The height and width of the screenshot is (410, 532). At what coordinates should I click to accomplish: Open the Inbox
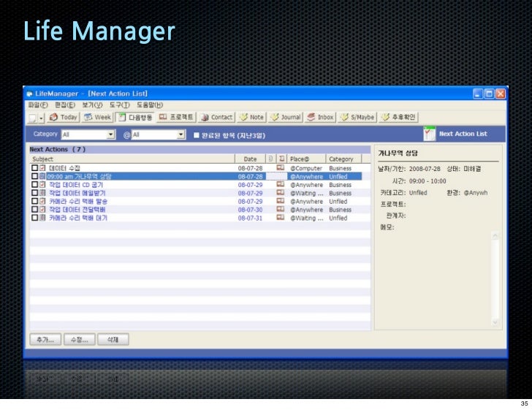coord(320,118)
